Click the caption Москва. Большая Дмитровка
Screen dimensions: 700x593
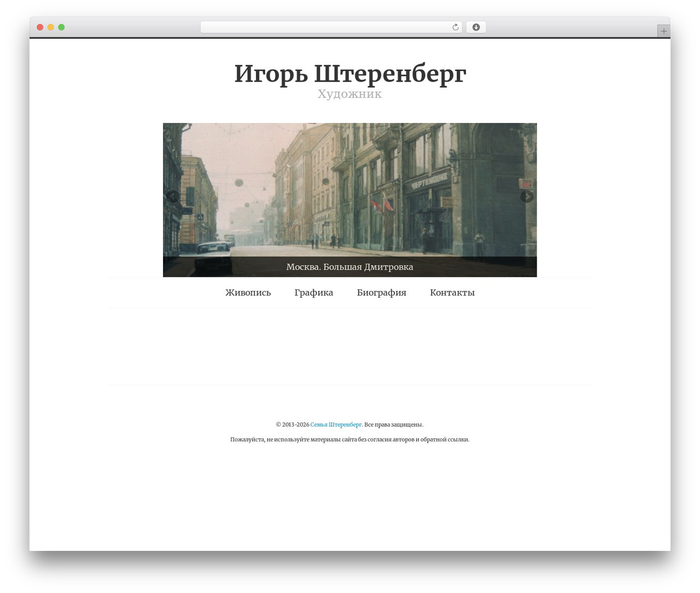point(350,267)
